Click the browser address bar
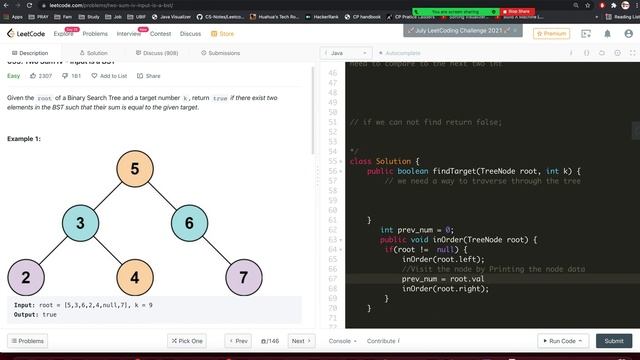Image resolution: width=640 pixels, height=360 pixels. (x=302, y=5)
